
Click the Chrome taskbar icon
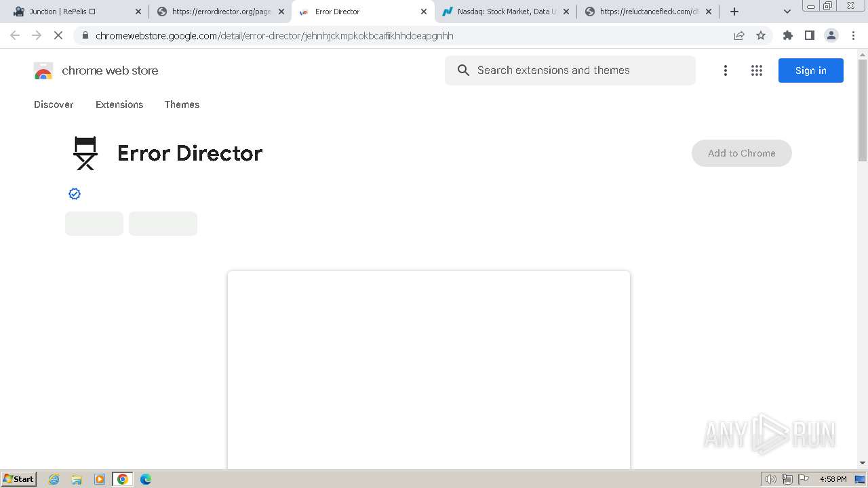[123, 479]
